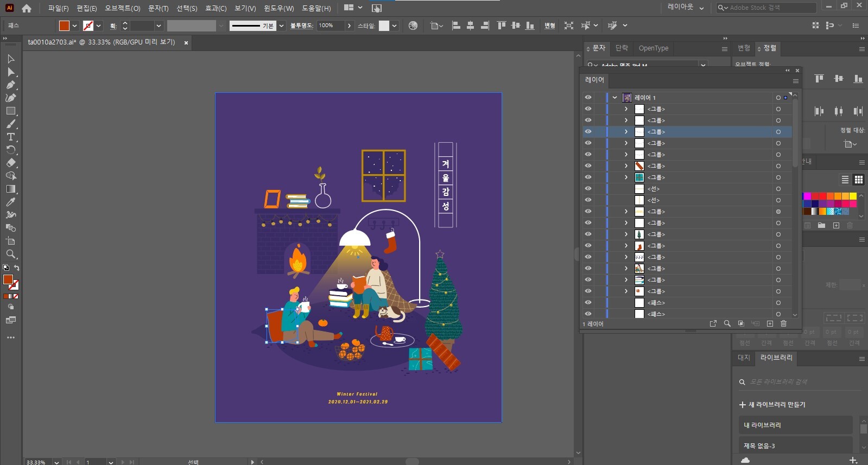Activate the Zoom tool
Screen dimensions: 868x465
coord(10,254)
